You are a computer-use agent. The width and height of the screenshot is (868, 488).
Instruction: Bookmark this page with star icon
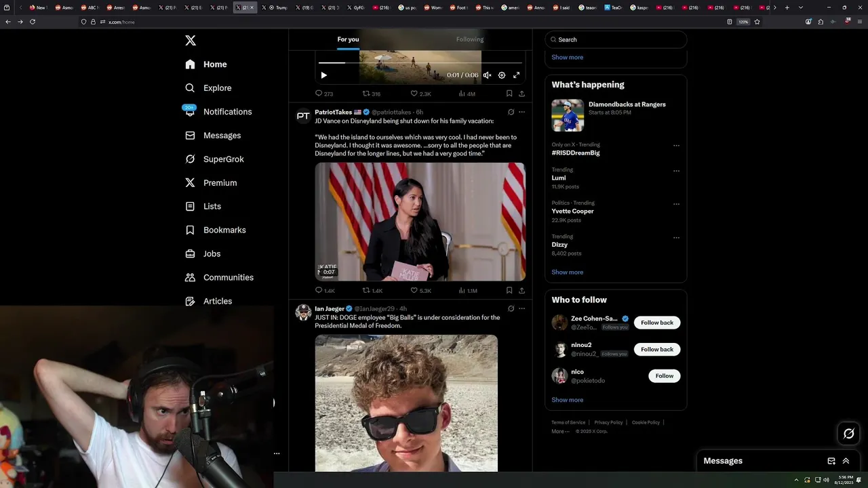coord(757,22)
